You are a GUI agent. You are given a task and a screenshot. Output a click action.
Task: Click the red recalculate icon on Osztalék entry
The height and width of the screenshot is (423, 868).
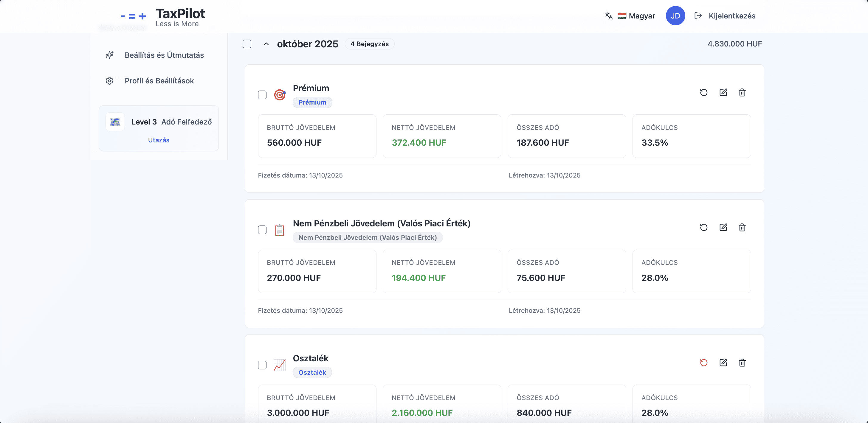[x=703, y=363]
